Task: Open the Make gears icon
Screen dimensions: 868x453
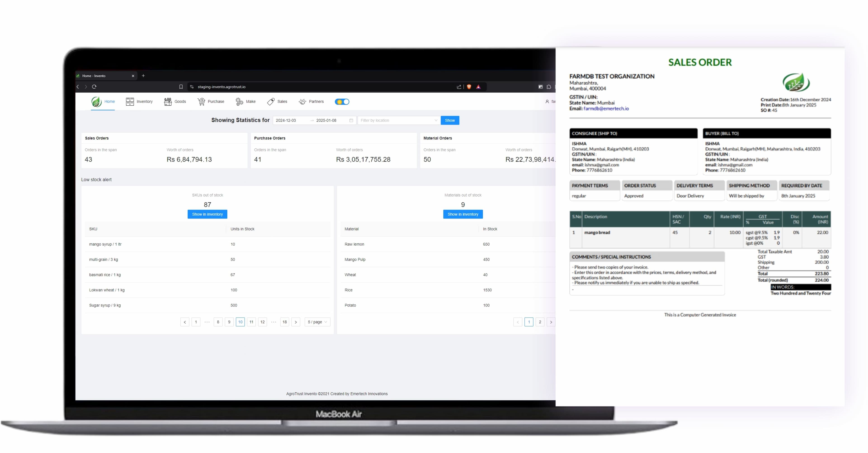Action: [x=239, y=102]
